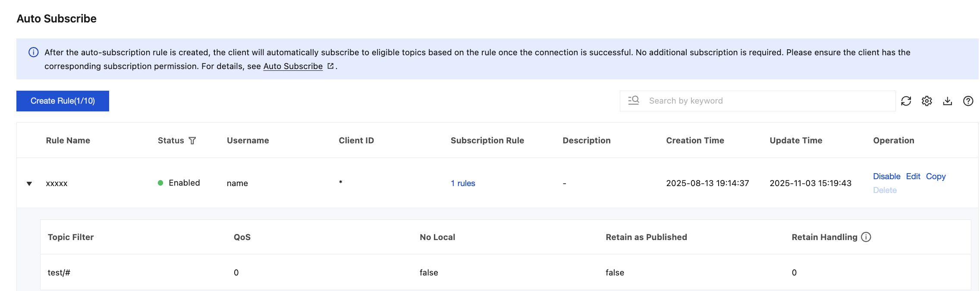Click the refresh icon
The width and height of the screenshot is (980, 291).
click(x=906, y=101)
